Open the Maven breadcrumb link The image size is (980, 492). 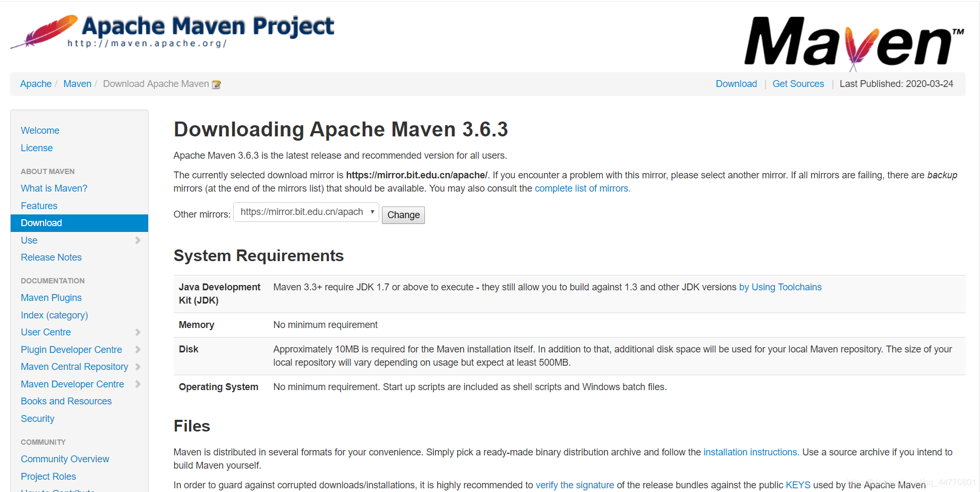tap(78, 84)
